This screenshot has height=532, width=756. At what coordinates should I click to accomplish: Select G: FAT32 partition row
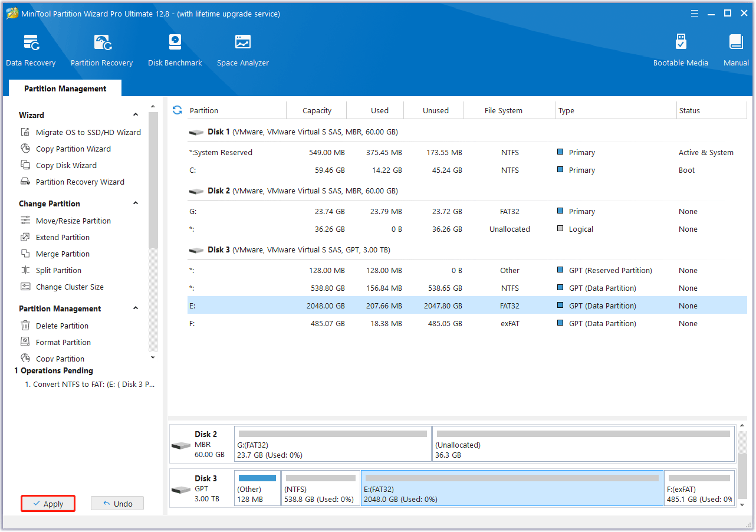tap(467, 212)
